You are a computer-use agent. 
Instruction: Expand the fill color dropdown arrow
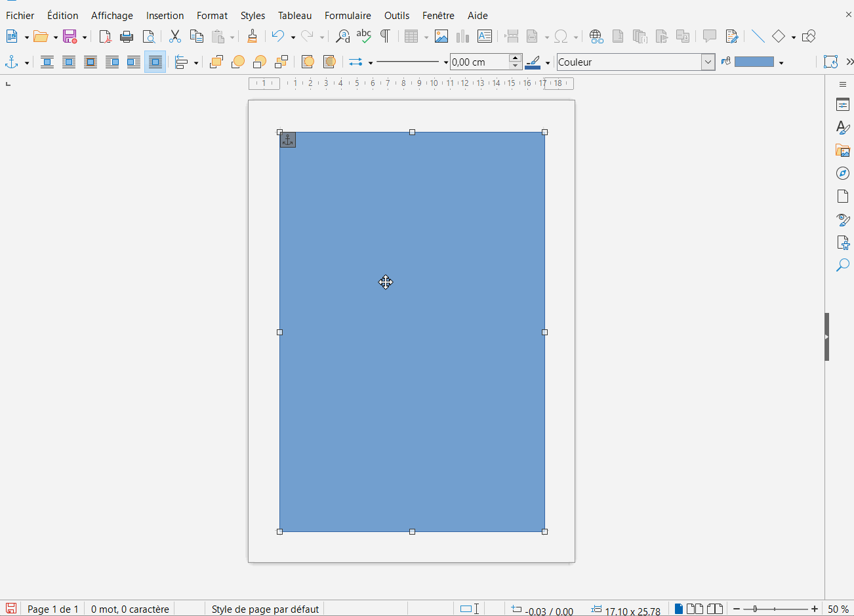pyautogui.click(x=781, y=63)
